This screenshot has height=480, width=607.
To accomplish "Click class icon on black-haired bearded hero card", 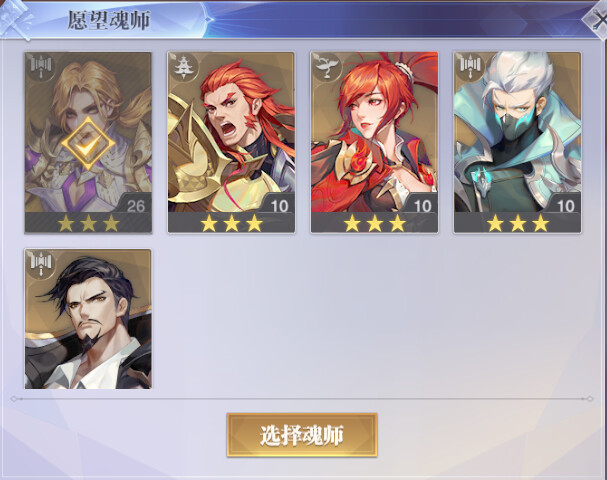I will click(41, 264).
